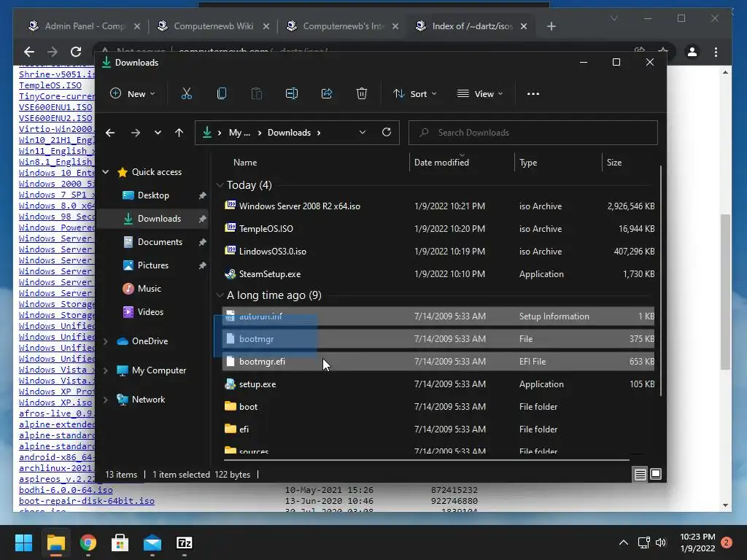This screenshot has height=560, width=747.
Task: Open the View dropdown menu
Action: click(480, 94)
